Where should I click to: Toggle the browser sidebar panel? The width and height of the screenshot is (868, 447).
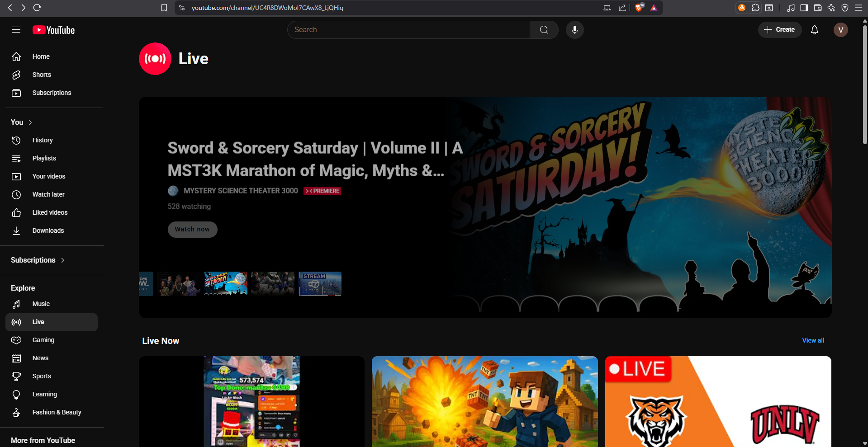point(804,8)
